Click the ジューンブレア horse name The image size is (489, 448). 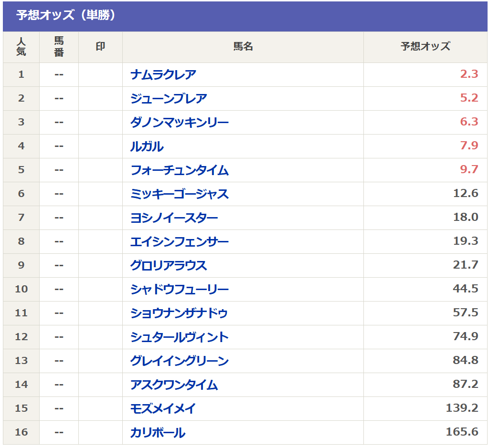pyautogui.click(x=169, y=99)
